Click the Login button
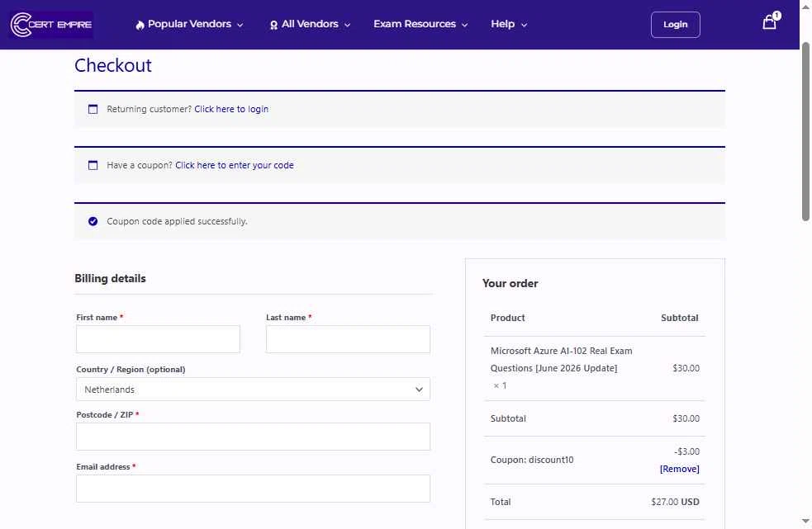Image resolution: width=812 pixels, height=529 pixels. click(675, 24)
